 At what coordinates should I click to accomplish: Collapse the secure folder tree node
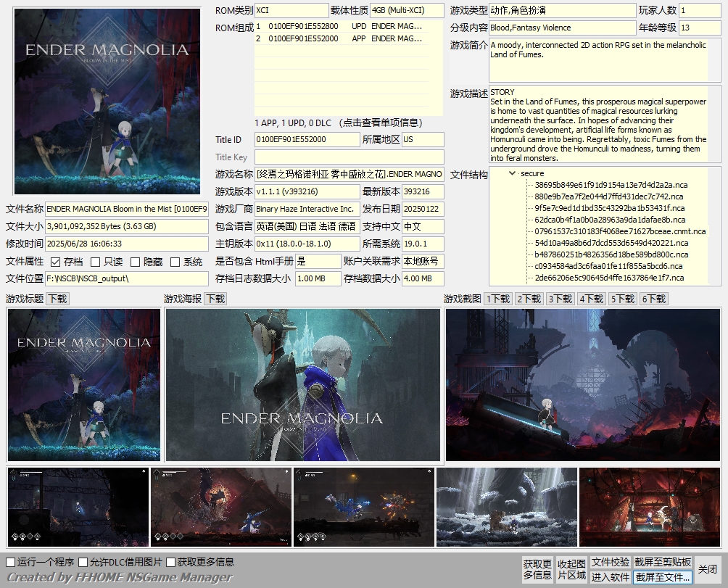(512, 173)
